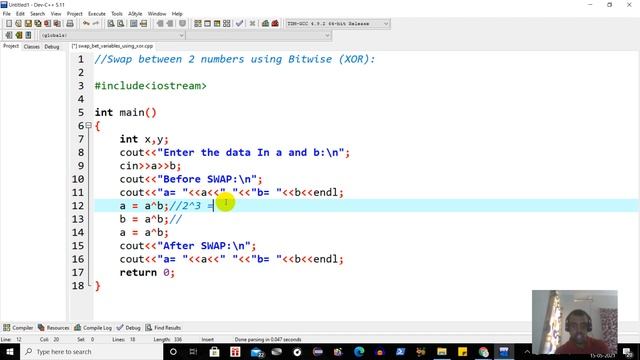640x360 pixels.
Task: Open the Tools menu
Action: pos(117,13)
